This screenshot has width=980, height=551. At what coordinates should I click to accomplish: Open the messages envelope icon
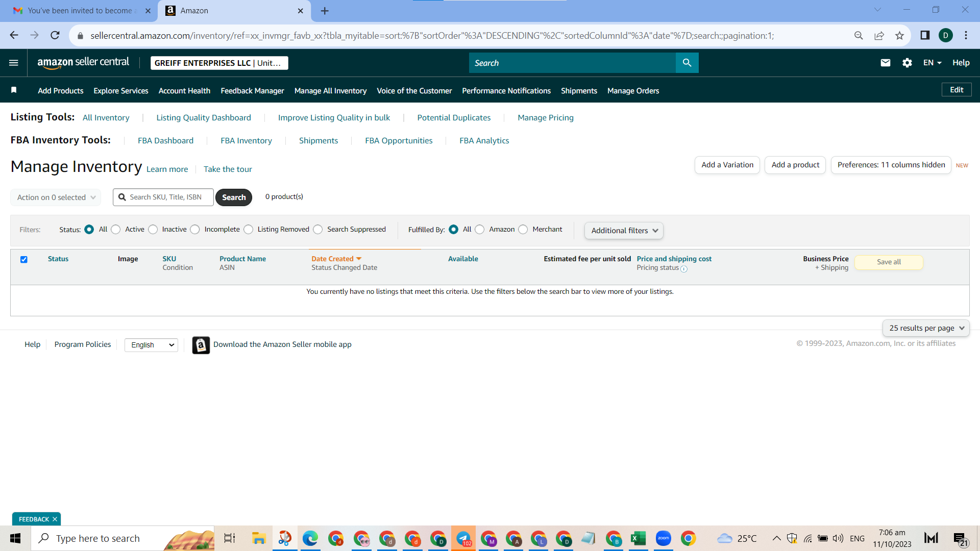(x=886, y=63)
